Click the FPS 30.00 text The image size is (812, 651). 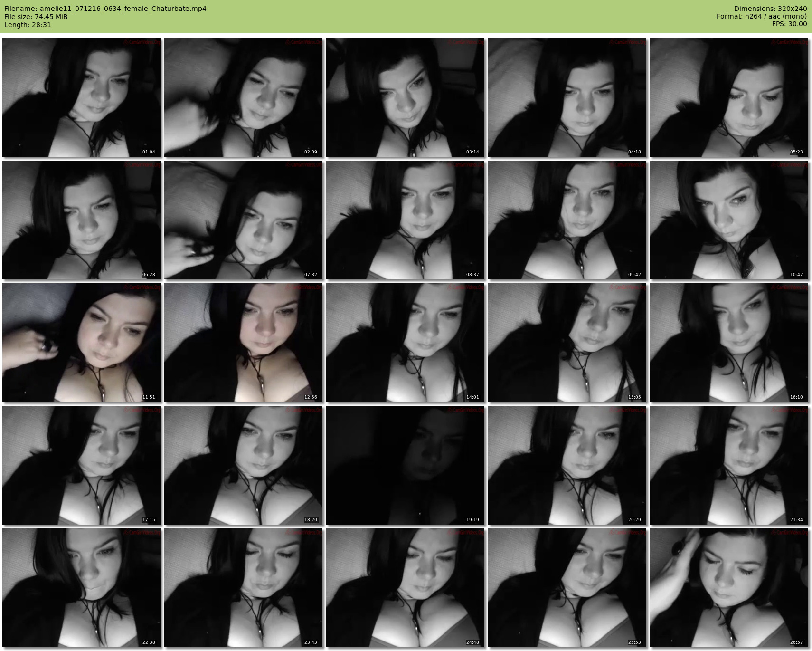789,24
